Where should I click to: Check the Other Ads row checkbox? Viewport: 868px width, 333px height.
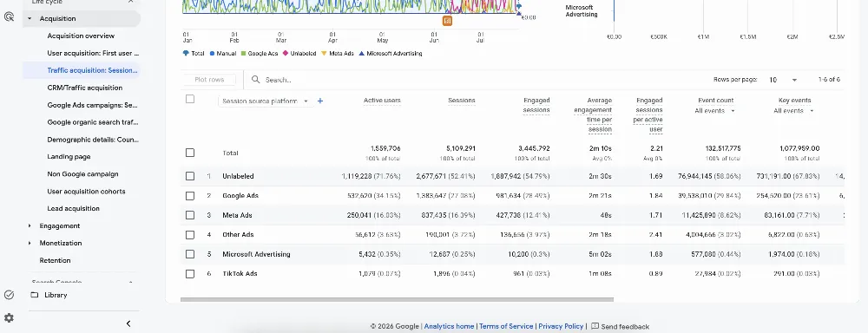(x=190, y=234)
